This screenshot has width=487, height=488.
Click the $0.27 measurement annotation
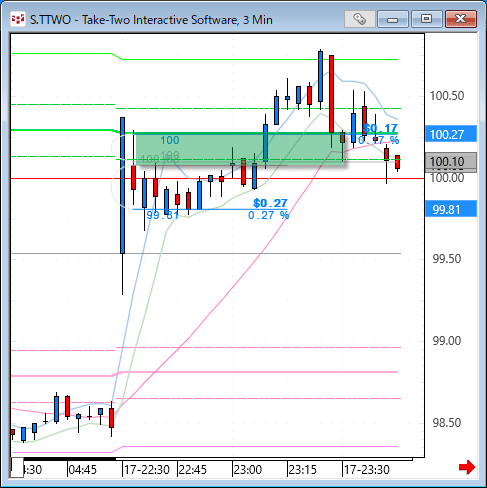(270, 203)
